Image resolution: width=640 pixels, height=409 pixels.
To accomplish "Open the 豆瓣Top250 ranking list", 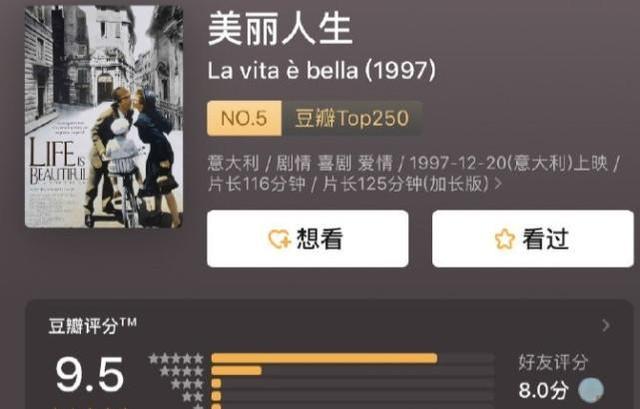I will (x=352, y=118).
